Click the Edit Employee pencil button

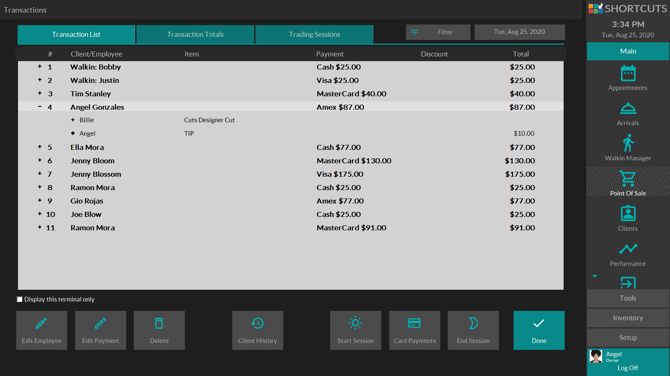click(x=41, y=330)
